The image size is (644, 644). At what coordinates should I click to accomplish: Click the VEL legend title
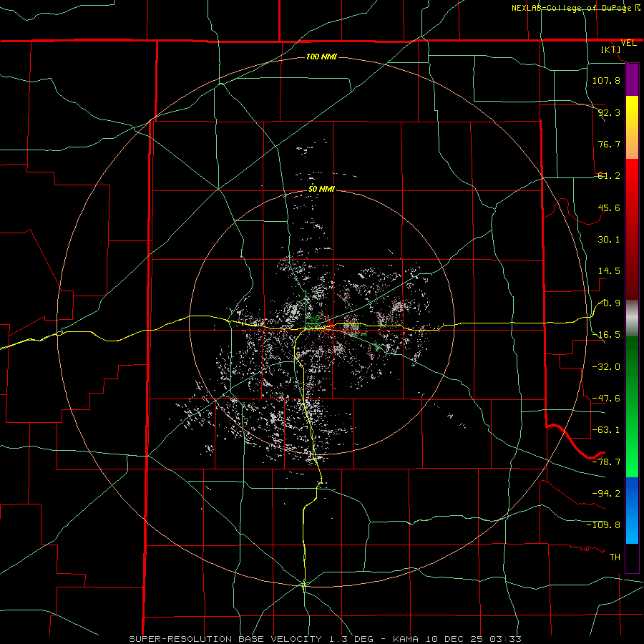tap(628, 43)
